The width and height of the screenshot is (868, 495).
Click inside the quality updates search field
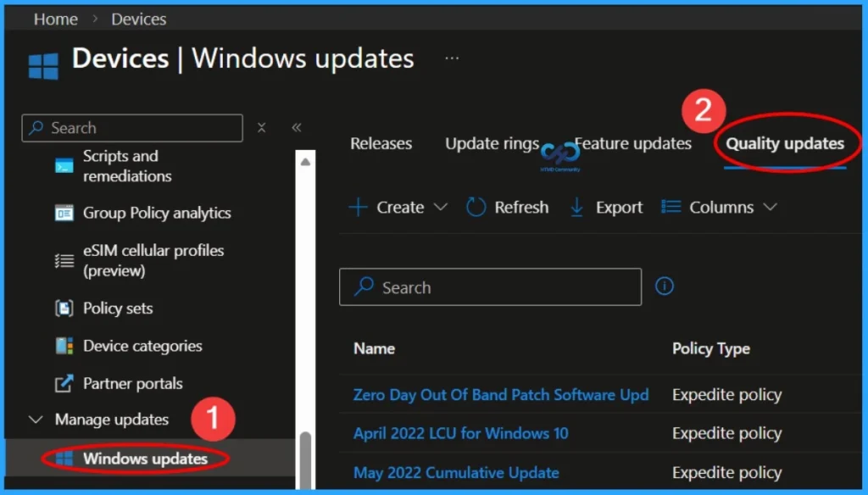tap(490, 286)
